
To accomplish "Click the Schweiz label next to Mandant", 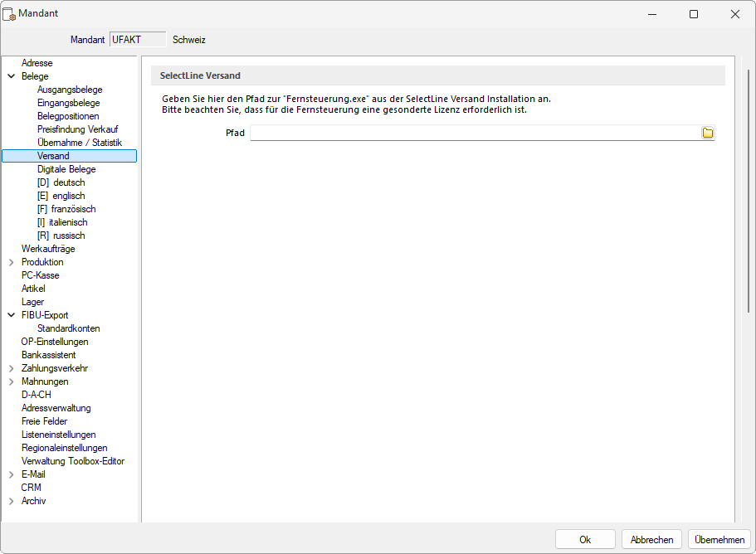I will click(189, 40).
